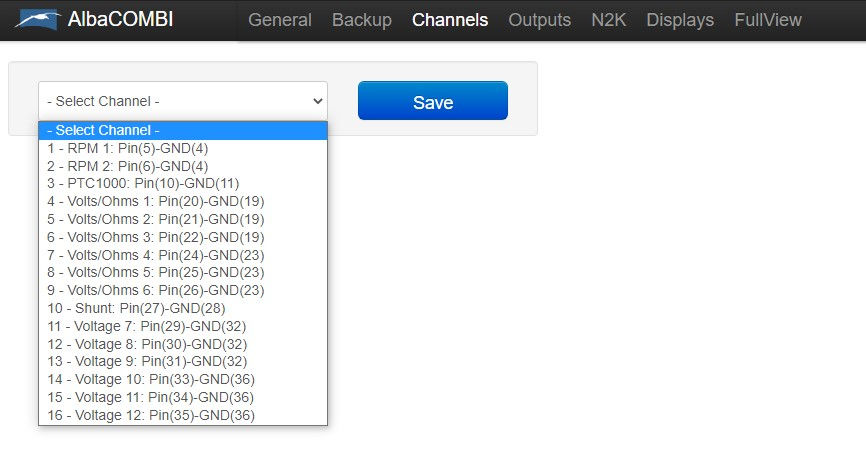Select 10 - Shunt channel option

pyautogui.click(x=183, y=308)
